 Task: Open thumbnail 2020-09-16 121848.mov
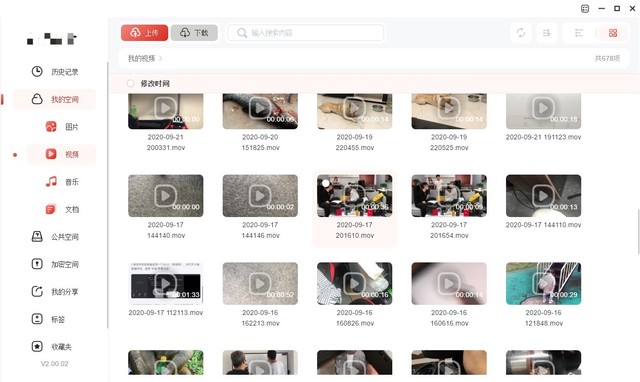click(543, 283)
